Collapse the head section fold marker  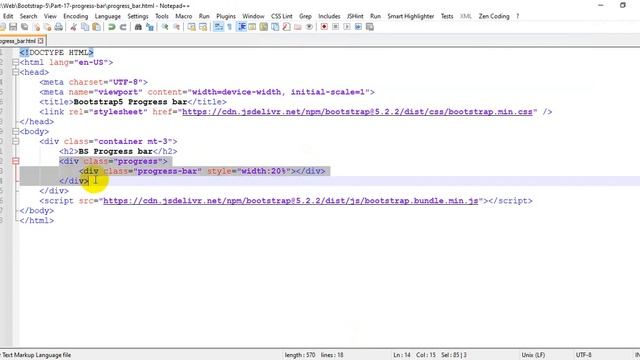[16, 72]
